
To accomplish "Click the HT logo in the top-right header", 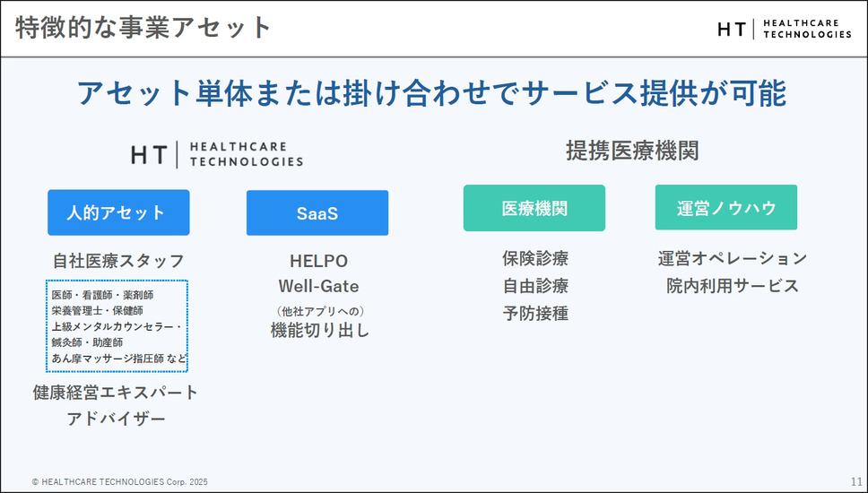I will 784,29.
